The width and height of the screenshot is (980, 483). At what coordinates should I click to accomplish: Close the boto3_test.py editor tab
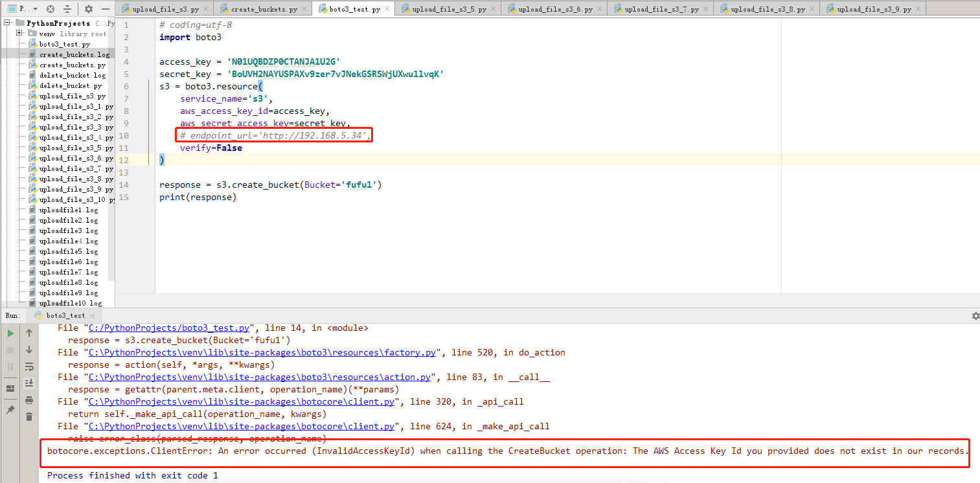point(387,9)
